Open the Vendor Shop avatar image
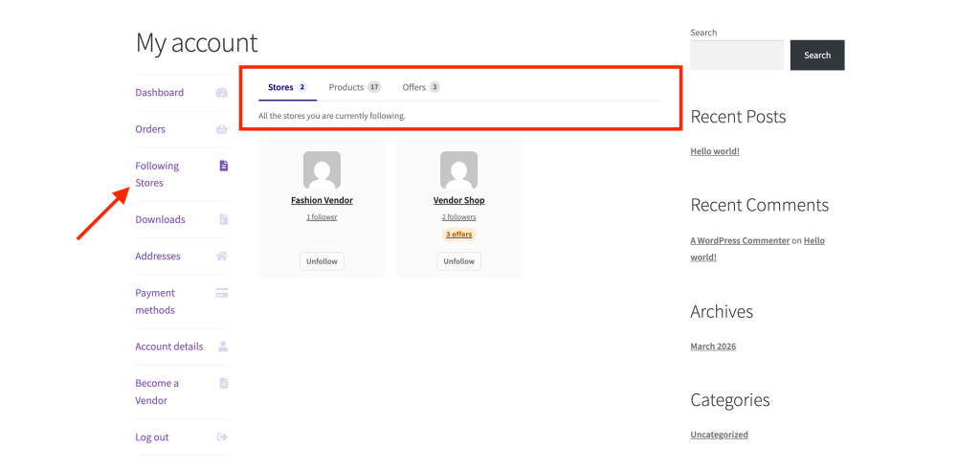 pos(458,170)
